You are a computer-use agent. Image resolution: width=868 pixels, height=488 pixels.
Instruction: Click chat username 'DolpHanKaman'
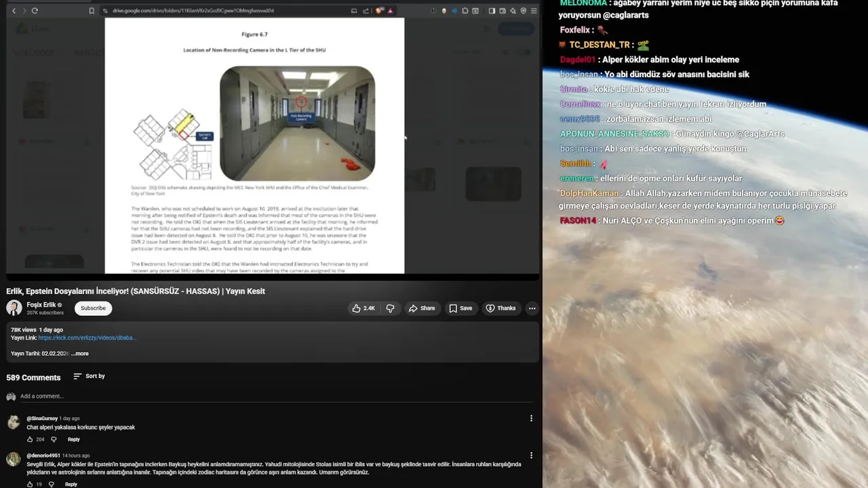point(589,194)
